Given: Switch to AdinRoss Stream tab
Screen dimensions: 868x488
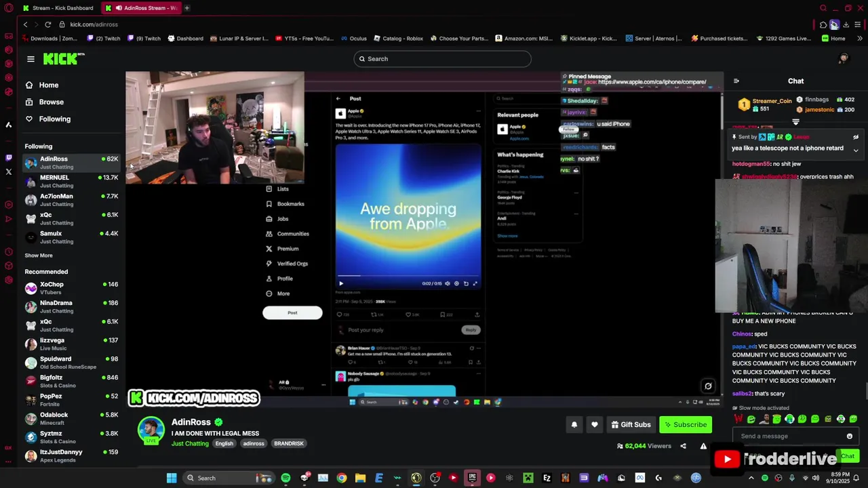Looking at the screenshot, I should coord(141,8).
